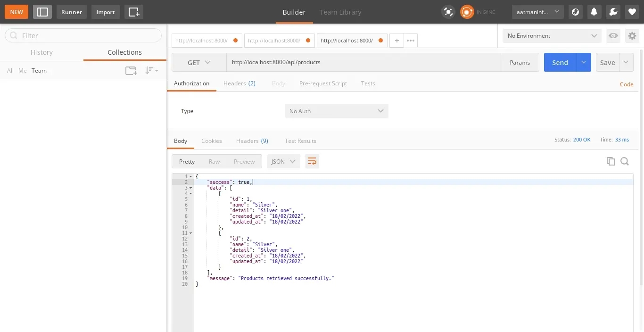Expand the No Environment dropdown
This screenshot has height=332, width=644.
pos(552,36)
